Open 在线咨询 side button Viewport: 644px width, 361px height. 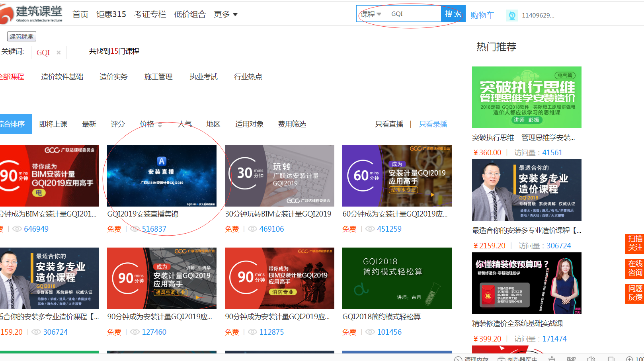pos(635,268)
